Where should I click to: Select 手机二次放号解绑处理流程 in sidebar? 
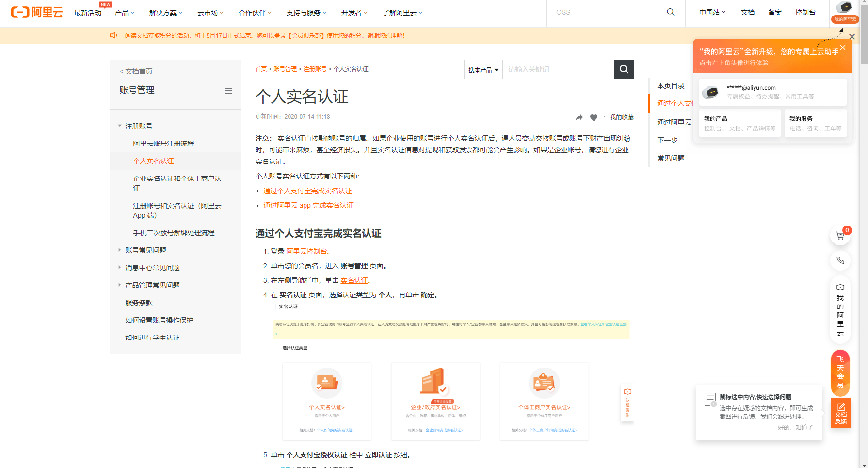pyautogui.click(x=174, y=233)
